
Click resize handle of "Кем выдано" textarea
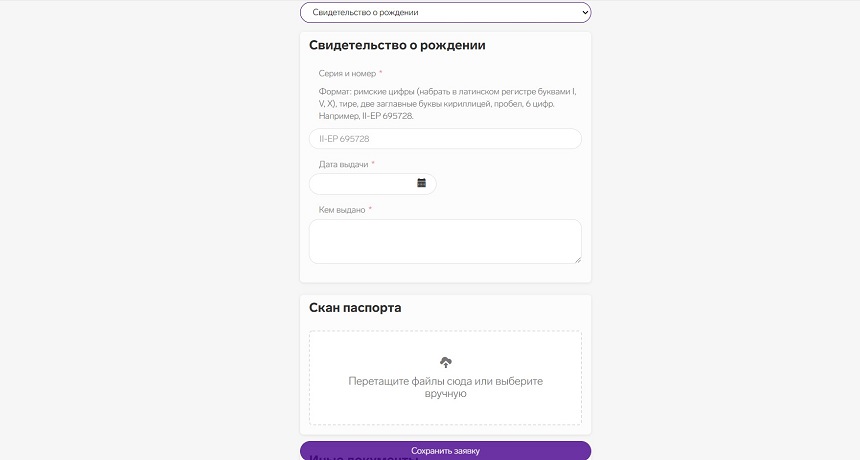pyautogui.click(x=577, y=259)
